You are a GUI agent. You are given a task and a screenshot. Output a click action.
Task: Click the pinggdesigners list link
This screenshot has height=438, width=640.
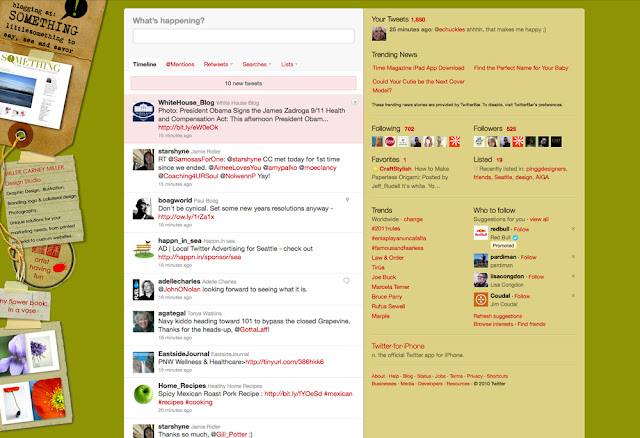point(546,169)
